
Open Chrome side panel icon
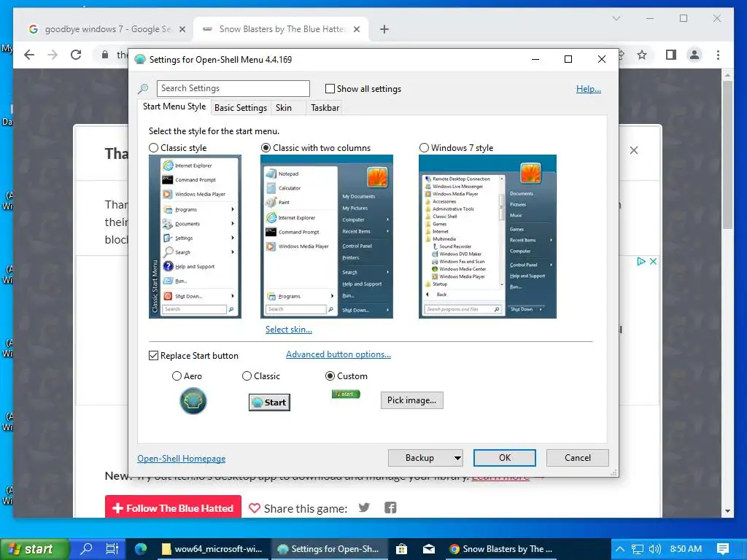pos(671,55)
